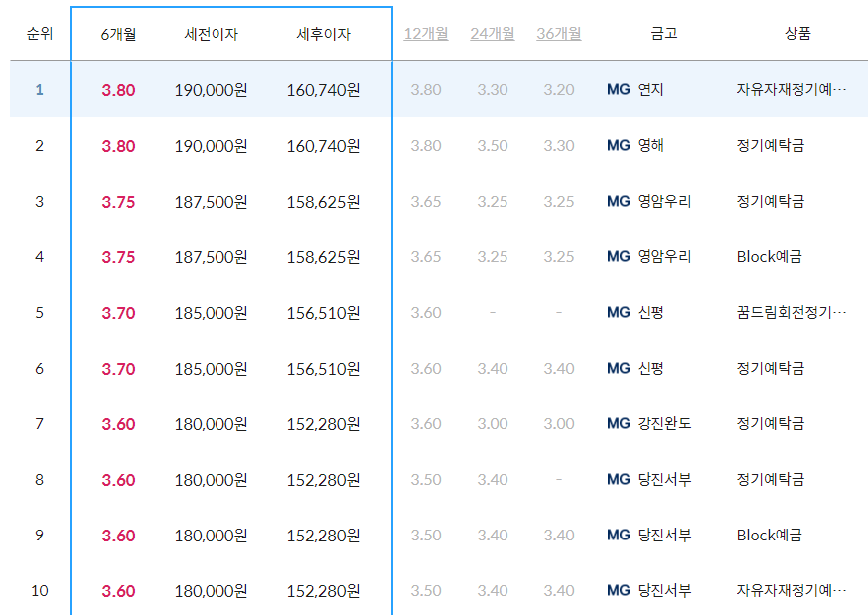Click the 금고 column header
Image resolution: width=868 pixels, height=615 pixels.
(664, 33)
